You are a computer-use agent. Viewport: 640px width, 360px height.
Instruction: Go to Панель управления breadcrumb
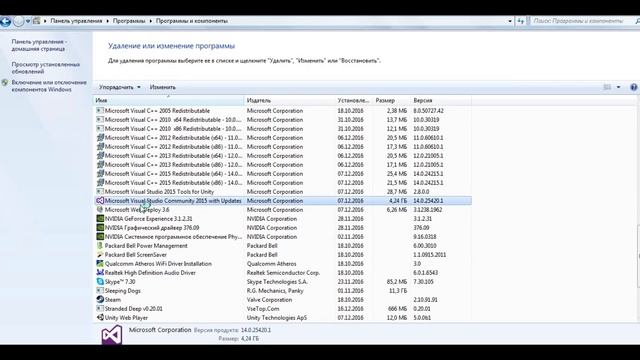76,21
